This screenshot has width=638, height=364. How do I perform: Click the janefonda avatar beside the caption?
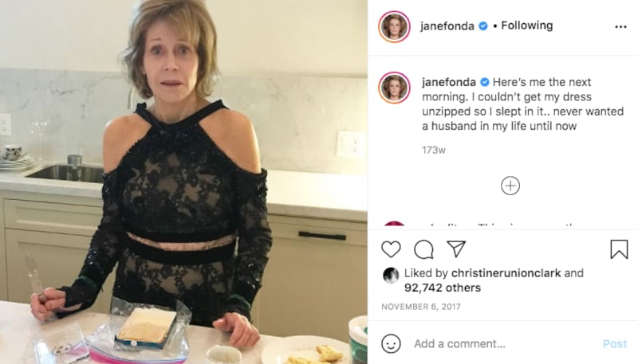click(394, 88)
